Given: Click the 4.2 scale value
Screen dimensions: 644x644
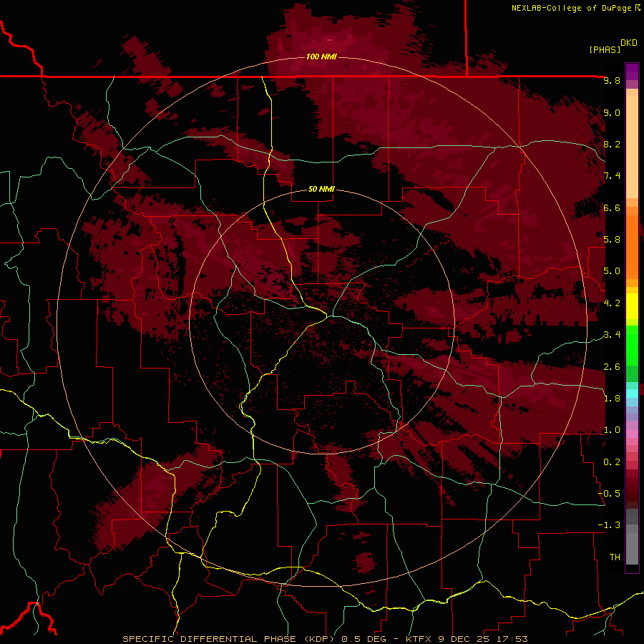Looking at the screenshot, I should point(612,303).
